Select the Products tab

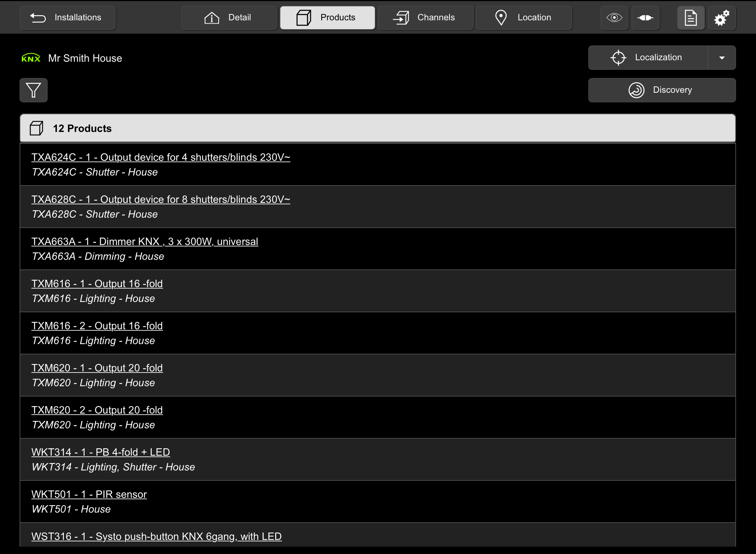click(327, 17)
